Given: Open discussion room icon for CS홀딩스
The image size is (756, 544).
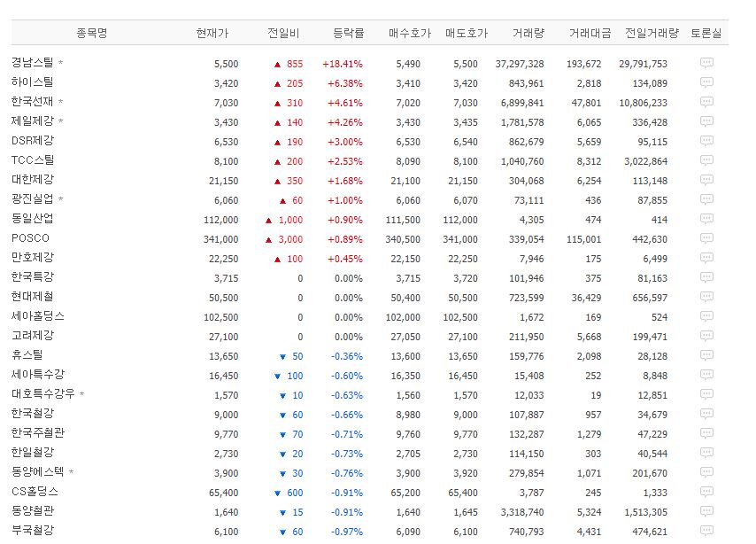Looking at the screenshot, I should click(x=706, y=492).
